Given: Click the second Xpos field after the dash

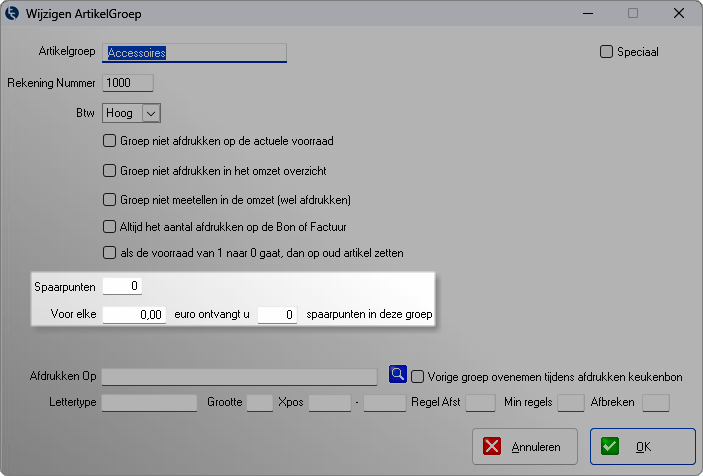Looking at the screenshot, I should tap(385, 403).
